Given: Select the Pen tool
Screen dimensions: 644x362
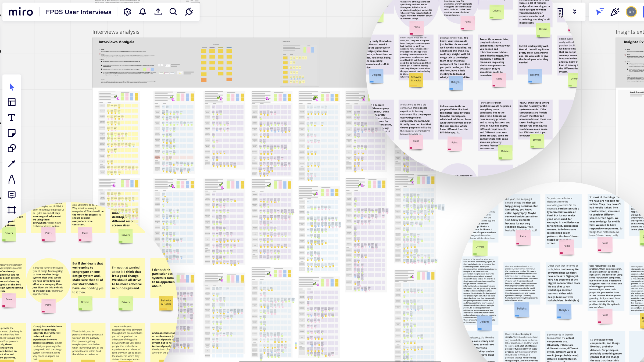Looking at the screenshot, I should pyautogui.click(x=12, y=179).
